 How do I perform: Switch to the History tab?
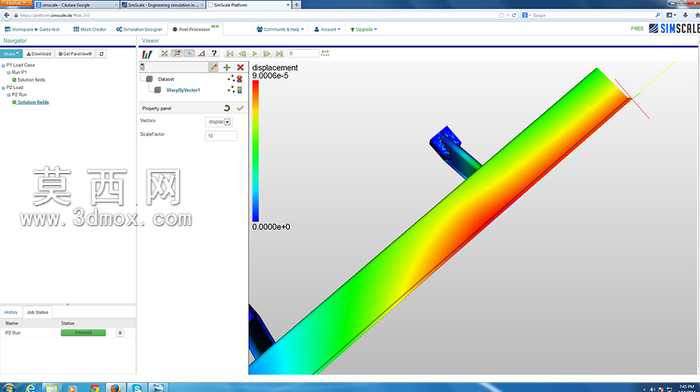11,312
